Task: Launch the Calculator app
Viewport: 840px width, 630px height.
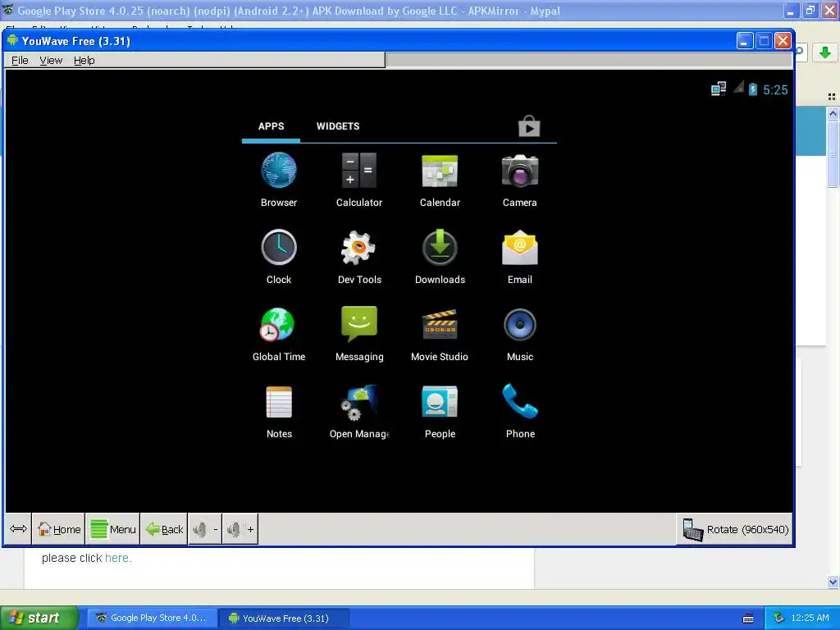Action: click(359, 180)
